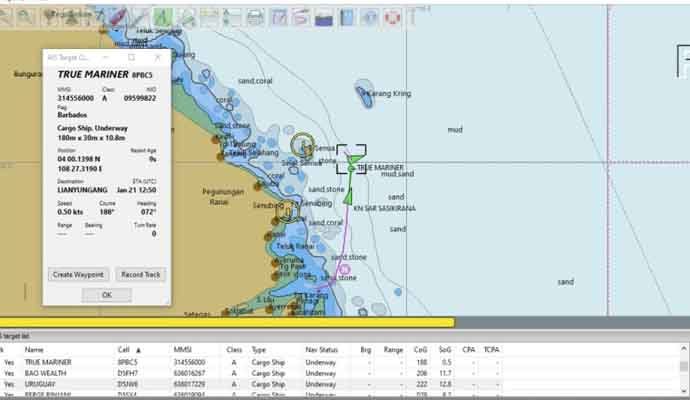Open the blue About info icon
The width and height of the screenshot is (690, 400).
[x=370, y=16]
